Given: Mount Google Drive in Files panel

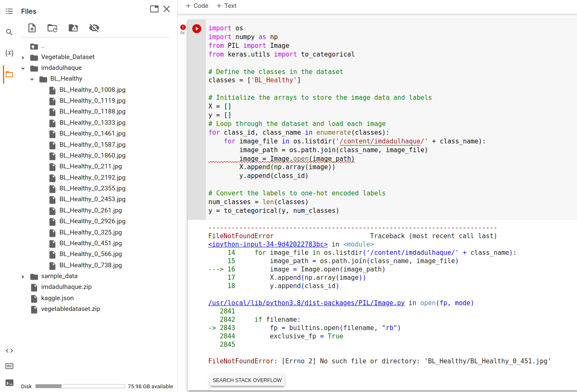Looking at the screenshot, I should (x=74, y=28).
